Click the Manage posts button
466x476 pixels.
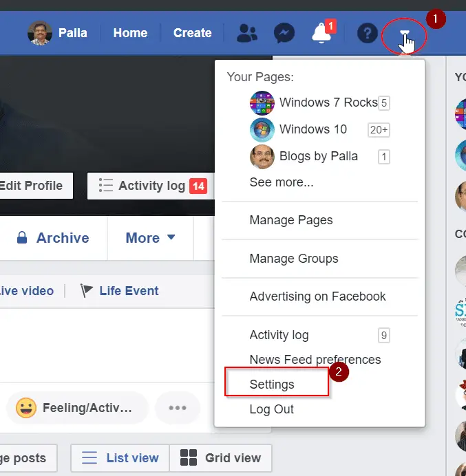coord(28,458)
